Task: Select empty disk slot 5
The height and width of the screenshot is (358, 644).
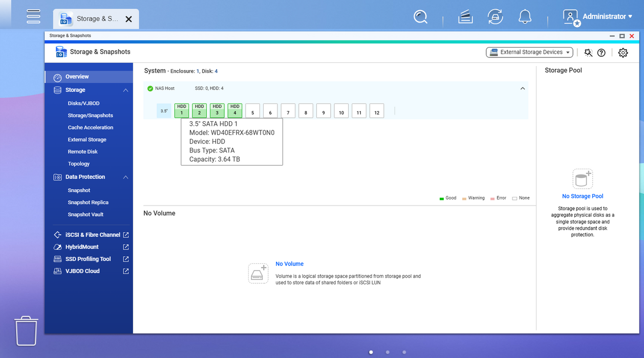Action: click(252, 110)
